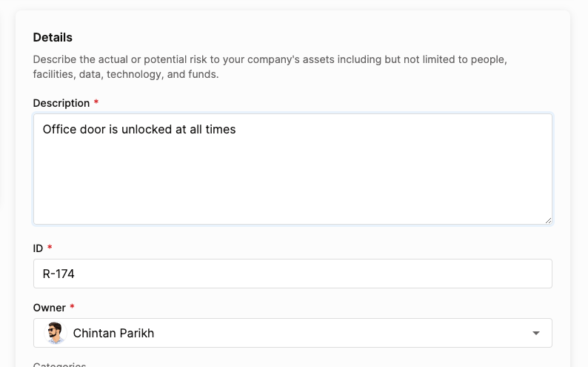Screen dimensions: 588x367
Task: Click the ID field label
Action: click(38, 248)
